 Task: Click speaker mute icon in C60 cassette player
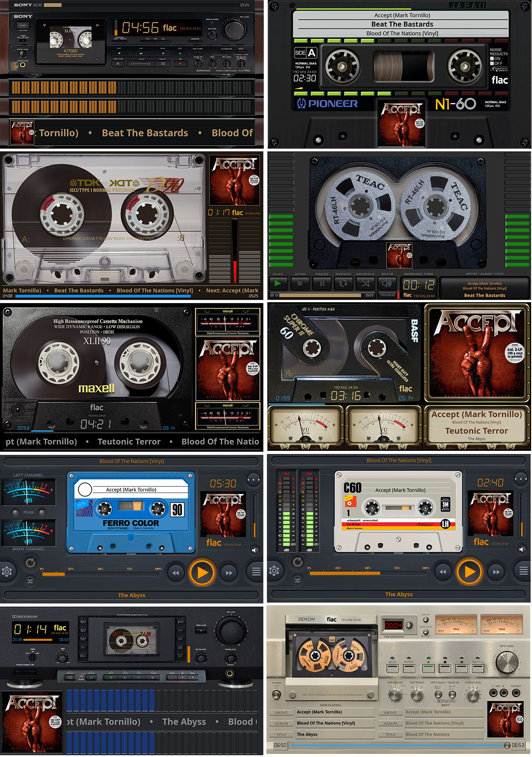pos(521,549)
